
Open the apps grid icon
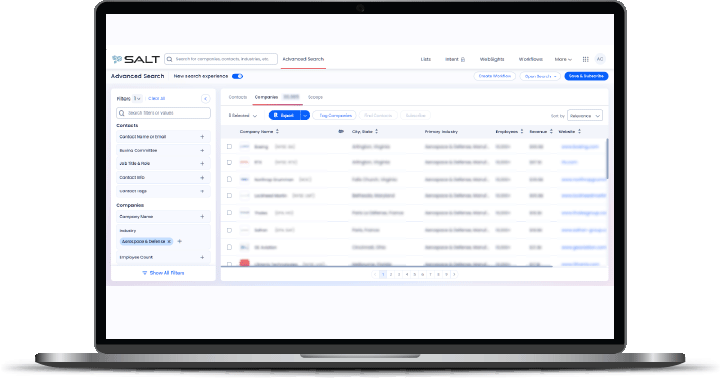pyautogui.click(x=585, y=59)
